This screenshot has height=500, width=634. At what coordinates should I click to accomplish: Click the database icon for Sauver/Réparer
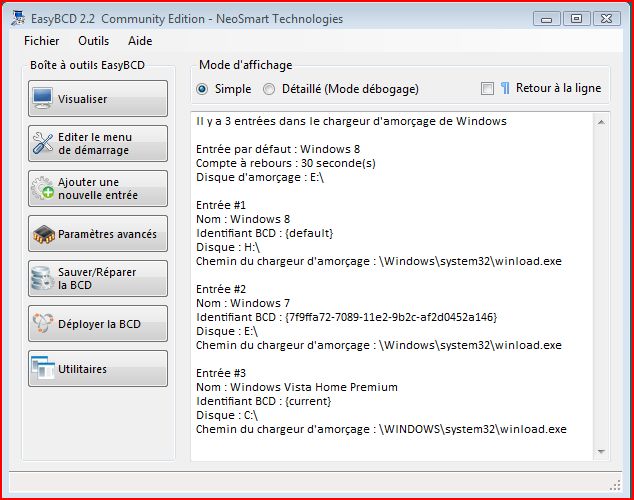(42, 278)
